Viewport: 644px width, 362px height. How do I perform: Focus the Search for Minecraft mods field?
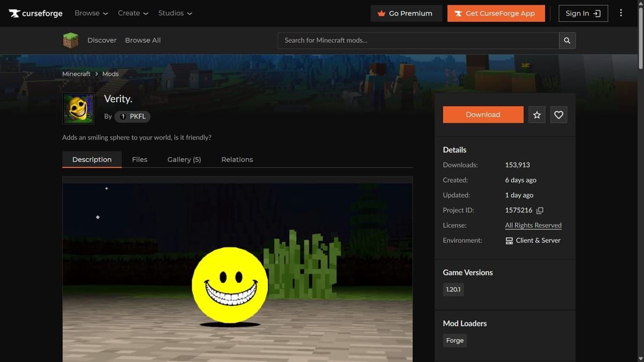tap(419, 40)
